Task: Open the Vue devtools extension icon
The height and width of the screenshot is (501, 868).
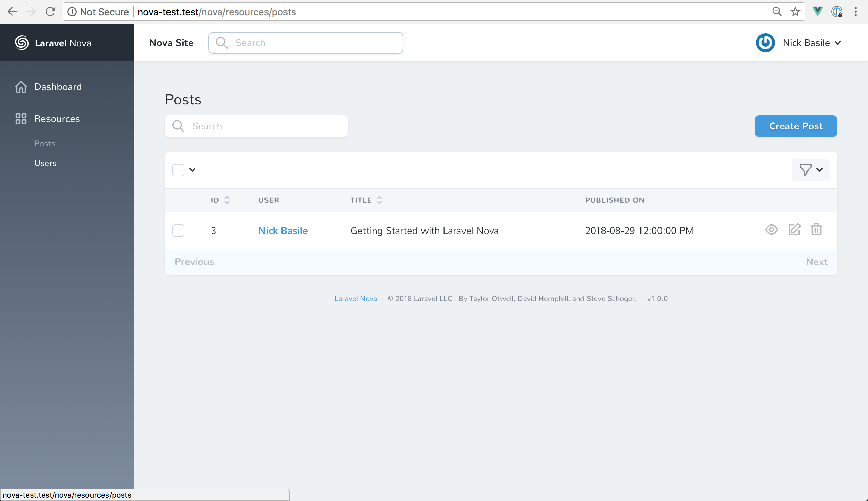Action: pyautogui.click(x=817, y=11)
